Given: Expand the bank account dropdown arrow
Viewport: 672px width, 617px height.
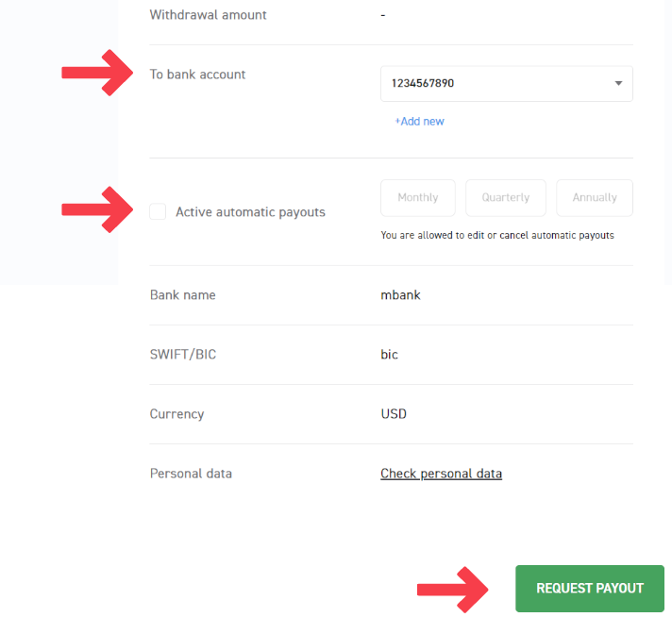Looking at the screenshot, I should [618, 83].
